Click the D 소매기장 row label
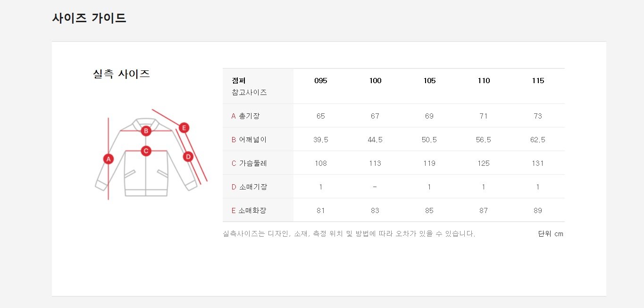The width and height of the screenshot is (644, 308). (249, 187)
